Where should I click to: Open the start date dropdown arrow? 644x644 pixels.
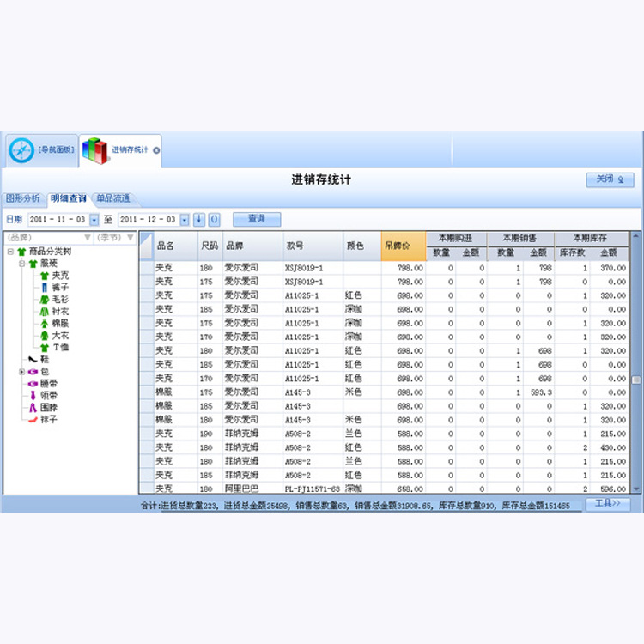click(x=94, y=220)
